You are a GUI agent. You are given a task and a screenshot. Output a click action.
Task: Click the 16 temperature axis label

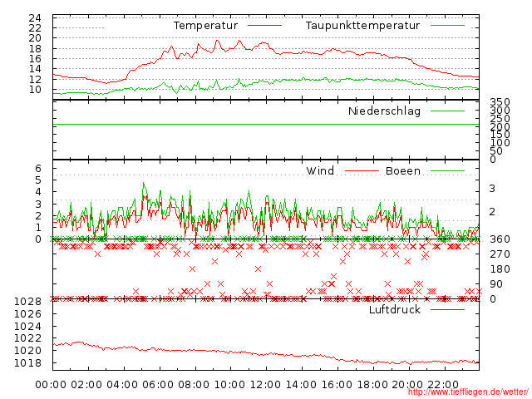(35, 59)
